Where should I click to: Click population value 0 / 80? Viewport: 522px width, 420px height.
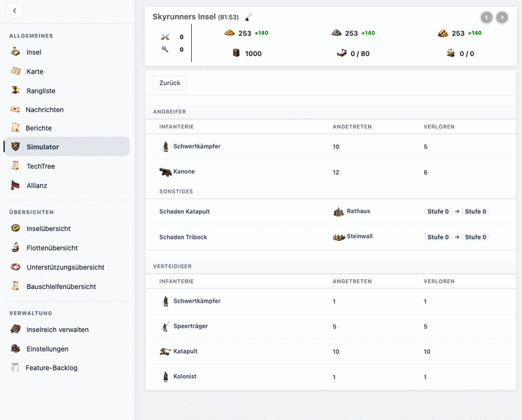coord(360,53)
